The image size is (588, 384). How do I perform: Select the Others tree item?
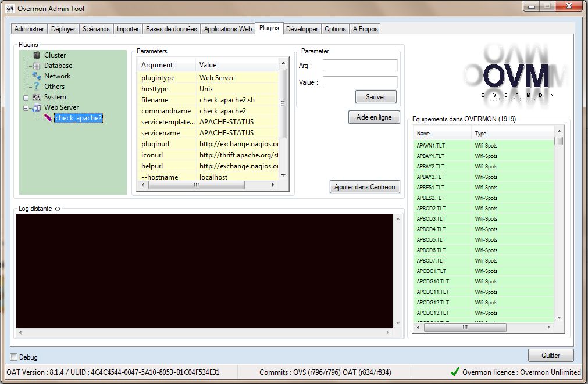coord(54,87)
